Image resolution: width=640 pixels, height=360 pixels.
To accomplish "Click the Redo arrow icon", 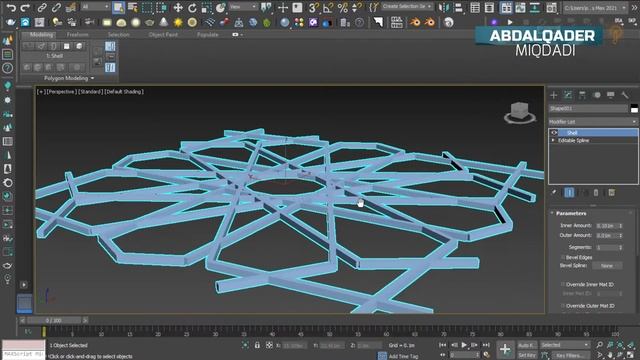I will point(25,7).
